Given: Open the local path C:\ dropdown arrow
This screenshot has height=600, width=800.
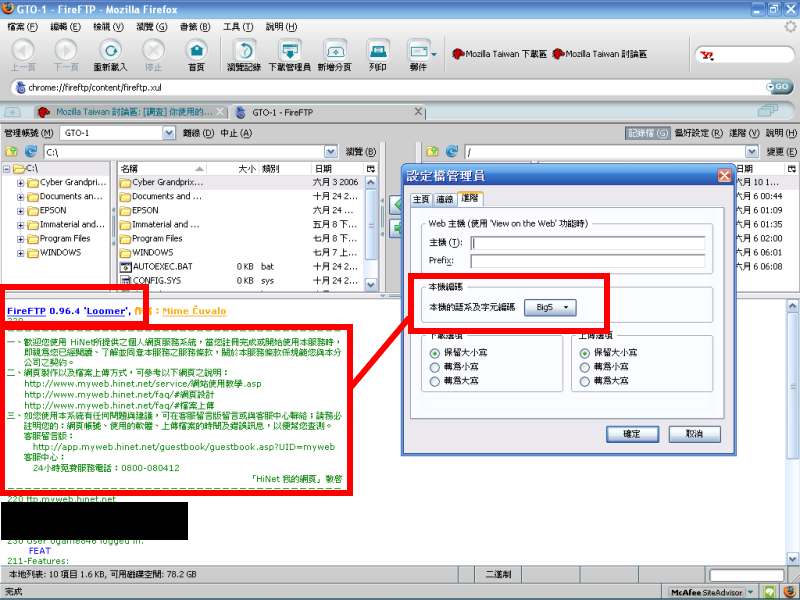Looking at the screenshot, I should 331,152.
